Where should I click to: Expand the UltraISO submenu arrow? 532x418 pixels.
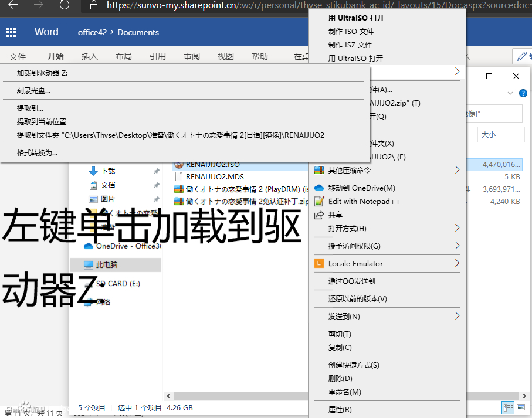(x=457, y=72)
